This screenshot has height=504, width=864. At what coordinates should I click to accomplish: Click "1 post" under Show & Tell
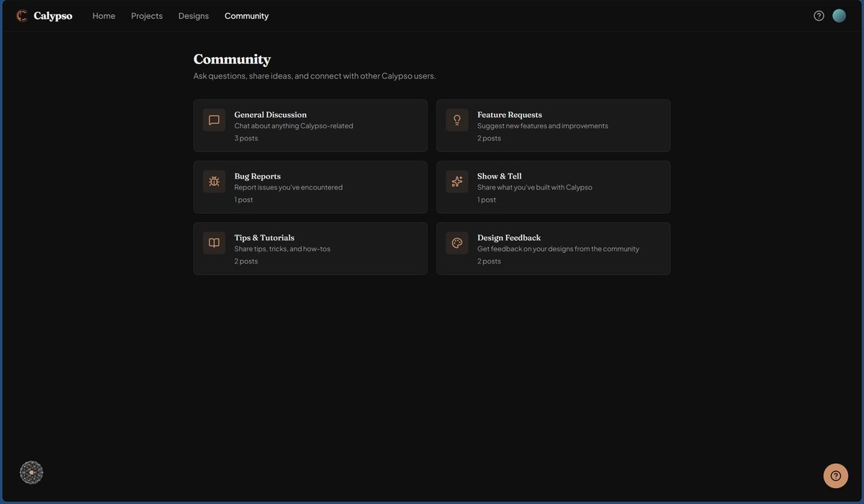(x=487, y=199)
